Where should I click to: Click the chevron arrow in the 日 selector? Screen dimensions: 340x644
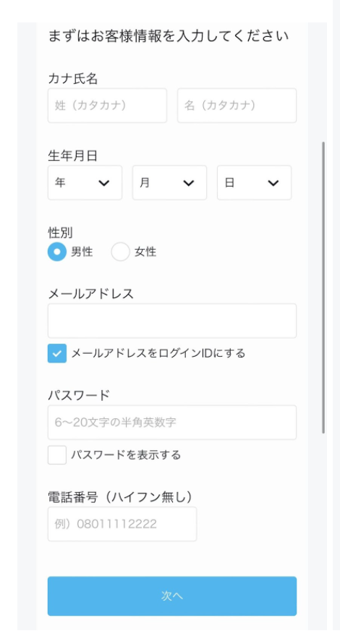(273, 183)
